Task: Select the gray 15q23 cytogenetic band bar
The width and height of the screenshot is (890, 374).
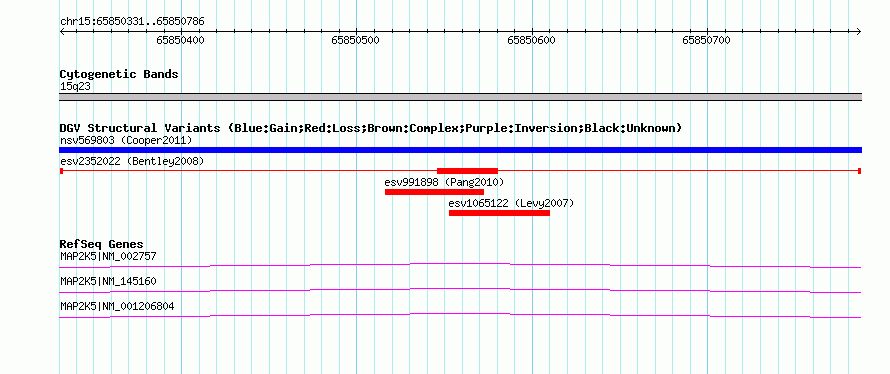Action: pyautogui.click(x=460, y=97)
